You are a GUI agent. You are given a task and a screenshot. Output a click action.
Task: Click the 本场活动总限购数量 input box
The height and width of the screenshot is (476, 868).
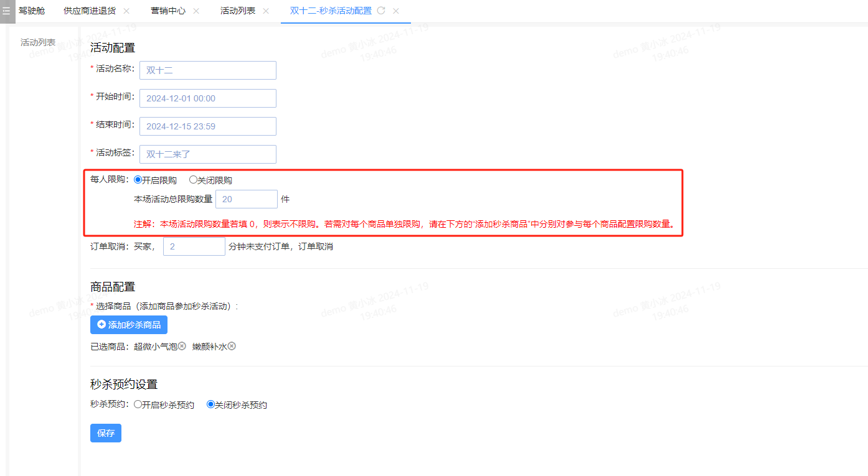pyautogui.click(x=246, y=199)
